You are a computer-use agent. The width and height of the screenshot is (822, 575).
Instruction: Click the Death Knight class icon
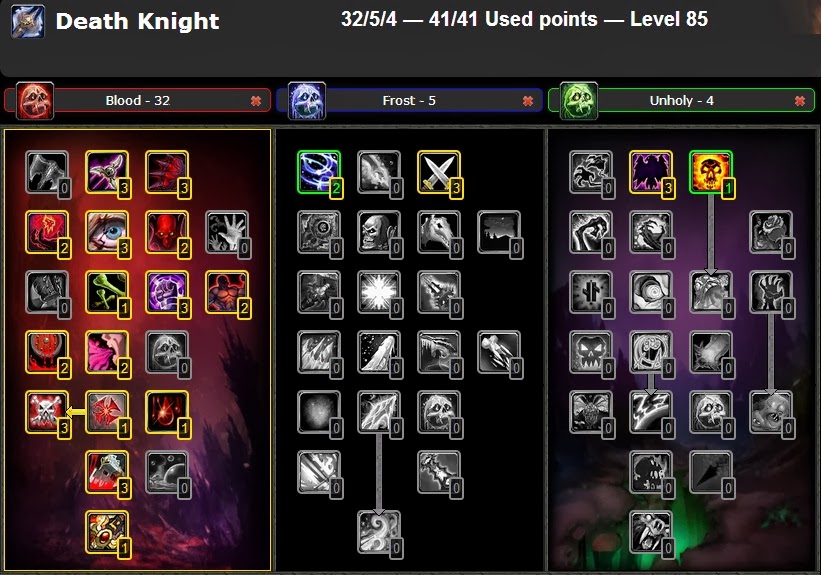click(x=28, y=21)
